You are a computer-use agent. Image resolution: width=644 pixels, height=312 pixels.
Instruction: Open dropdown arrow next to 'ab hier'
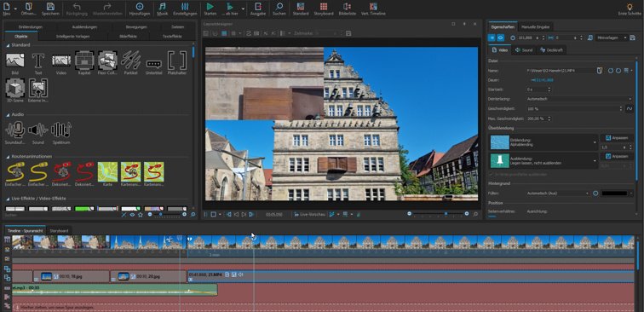coord(243,9)
